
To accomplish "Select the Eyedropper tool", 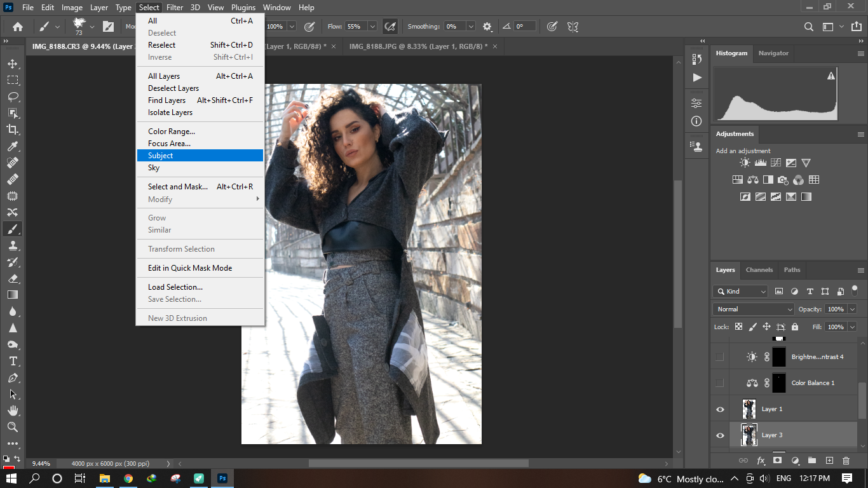I will click(x=13, y=146).
